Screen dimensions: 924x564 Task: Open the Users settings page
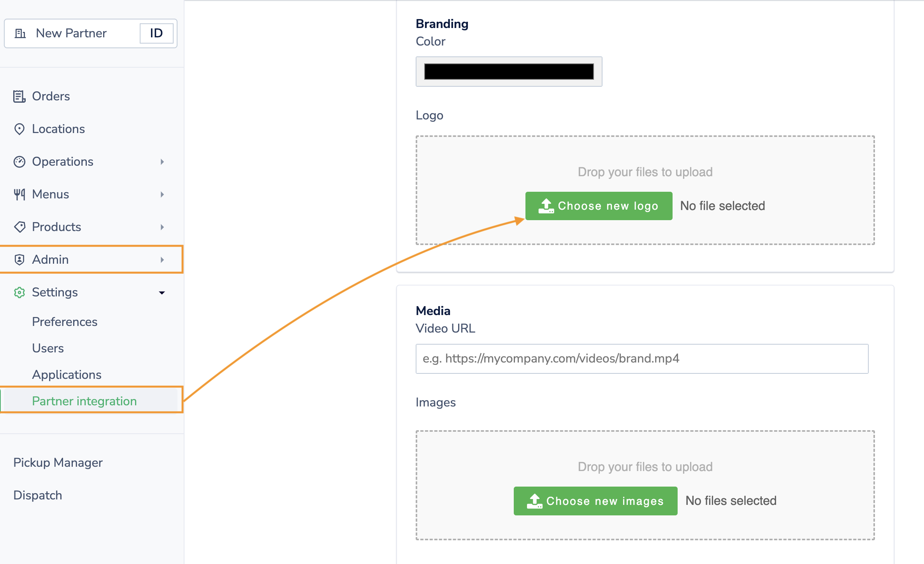(48, 348)
